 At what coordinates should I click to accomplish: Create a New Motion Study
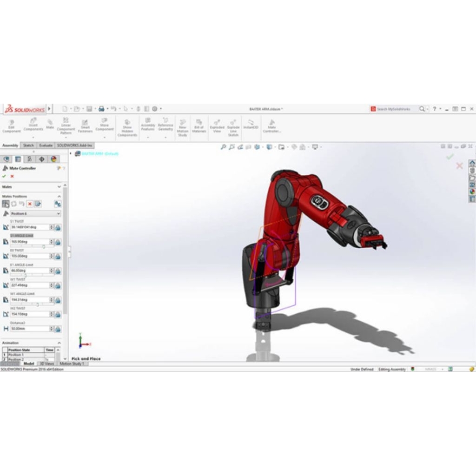182,128
